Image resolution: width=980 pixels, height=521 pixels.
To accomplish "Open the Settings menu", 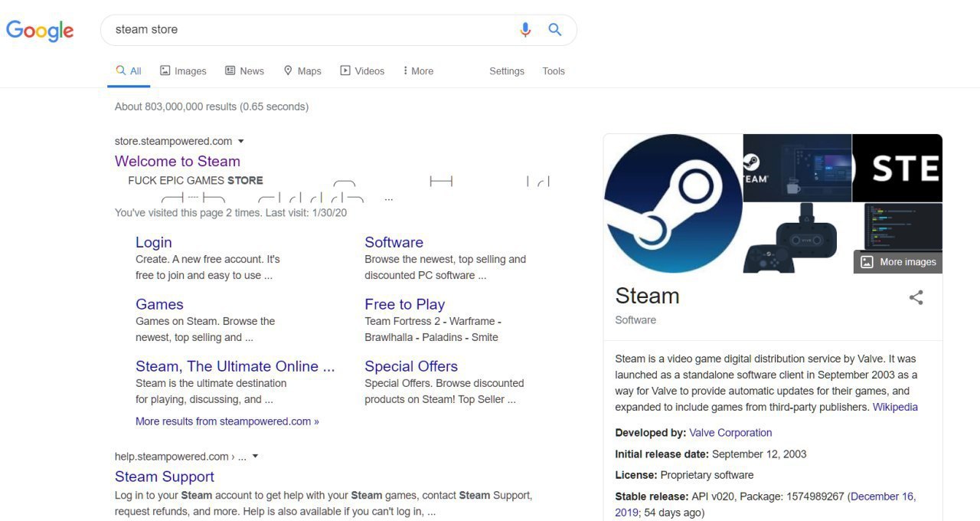I will [x=507, y=70].
